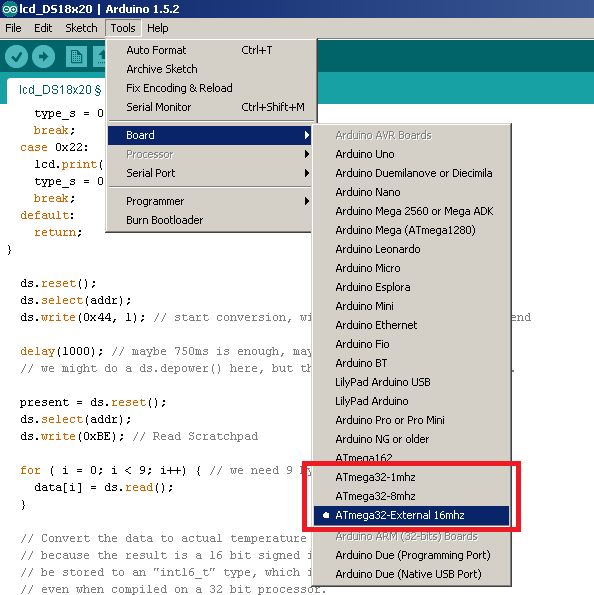The image size is (594, 595).
Task: Click the data[i] = ds.read(); line
Action: coord(104,487)
